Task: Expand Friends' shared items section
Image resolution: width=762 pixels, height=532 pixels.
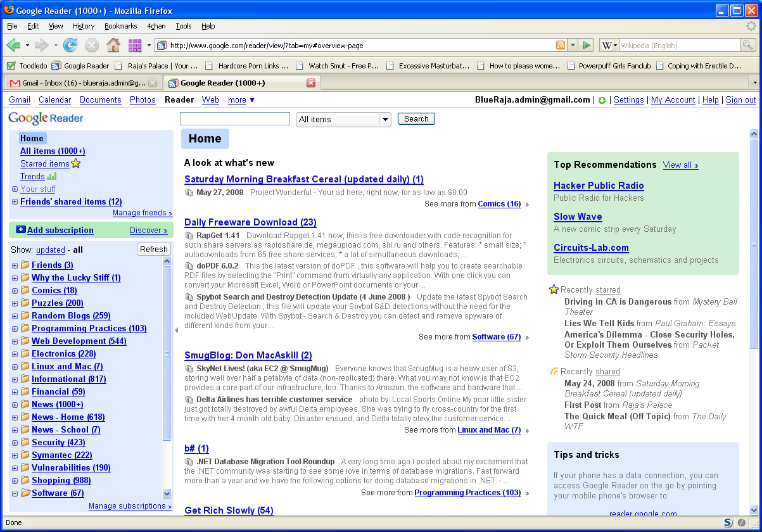Action: point(15,202)
